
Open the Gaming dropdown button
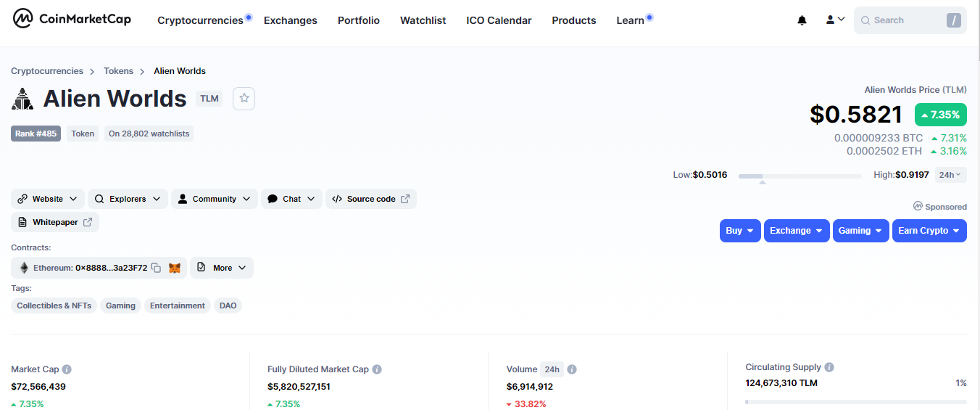click(861, 231)
